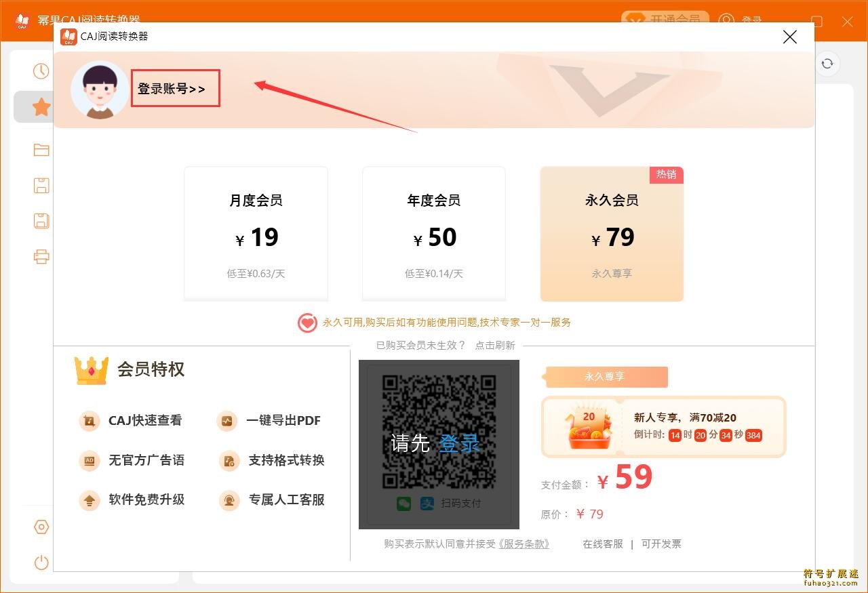
Task: Click the heart icon before service note
Action: pyautogui.click(x=308, y=323)
